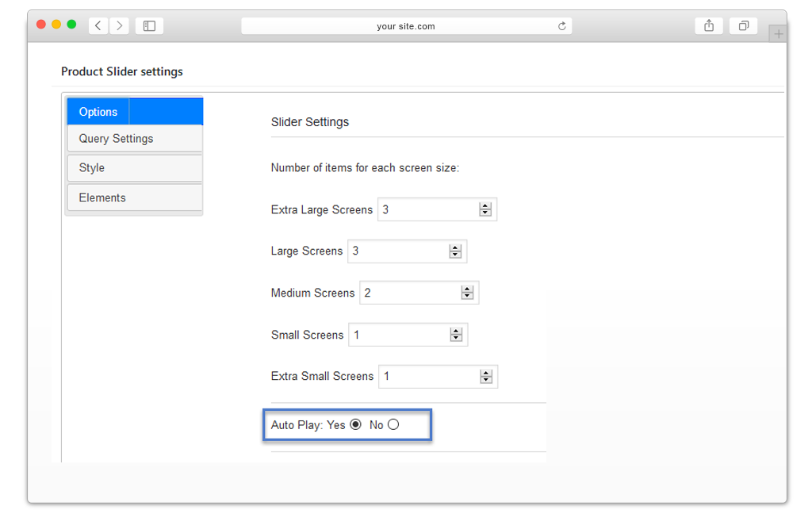
Task: Decrease the Small Screens value
Action: coord(456,338)
